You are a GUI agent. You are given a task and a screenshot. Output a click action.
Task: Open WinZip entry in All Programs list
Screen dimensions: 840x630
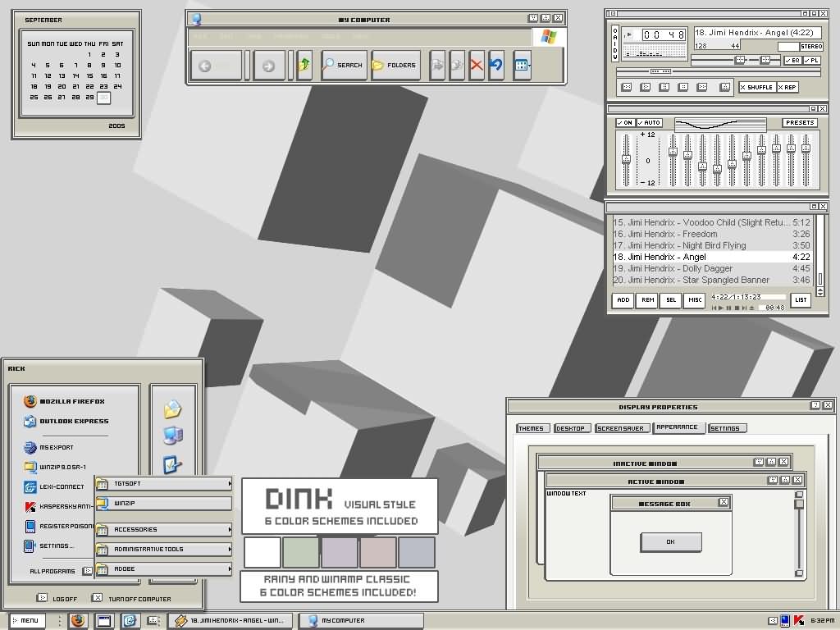tap(164, 503)
